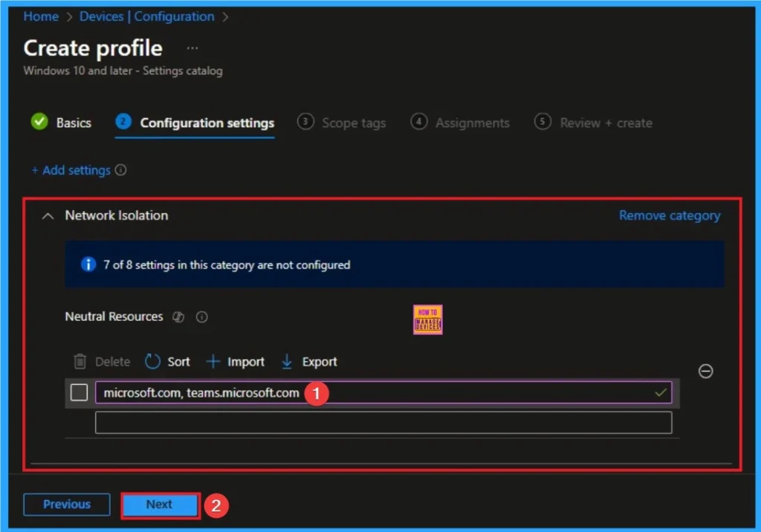Screen dimensions: 761x532
Task: Open the Neutral Resources info tooltip icon
Action: click(201, 317)
